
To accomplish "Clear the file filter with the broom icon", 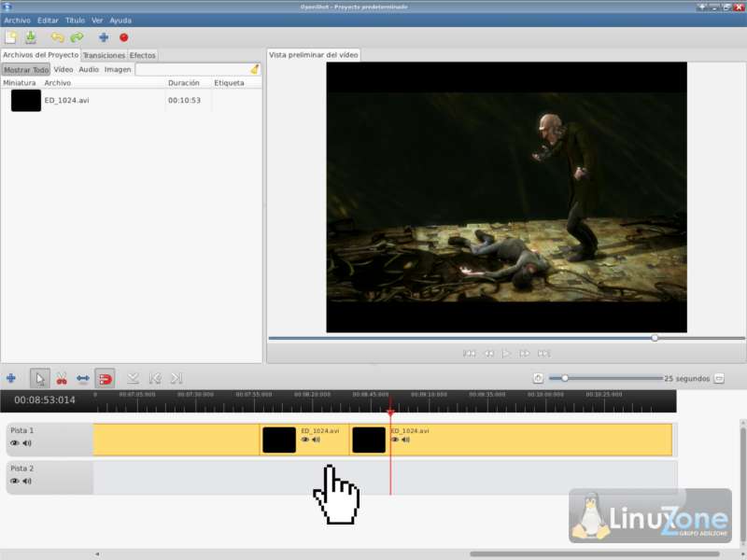I will click(255, 69).
